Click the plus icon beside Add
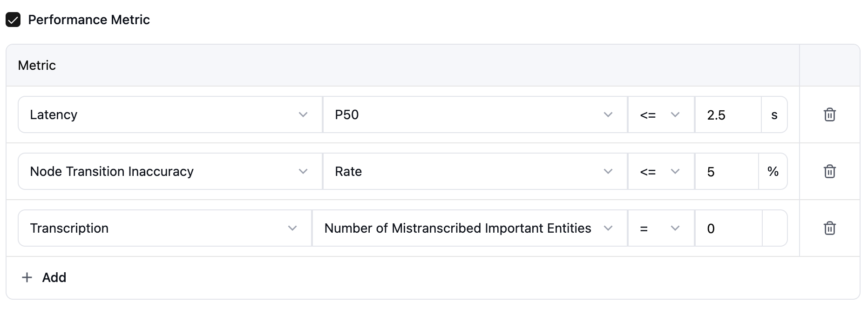868x309 pixels. click(x=27, y=277)
